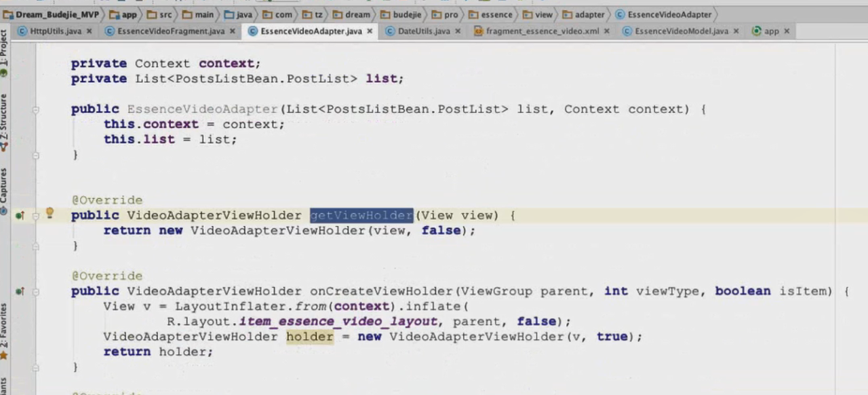Select the EssenceVideoAdapter class breadcrumb
The image size is (868, 395).
pos(664,14)
